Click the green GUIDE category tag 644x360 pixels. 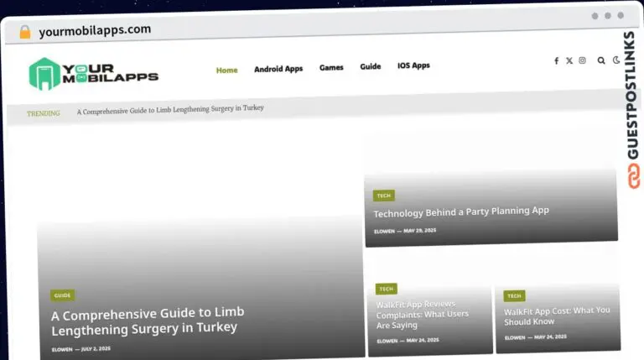62,295
